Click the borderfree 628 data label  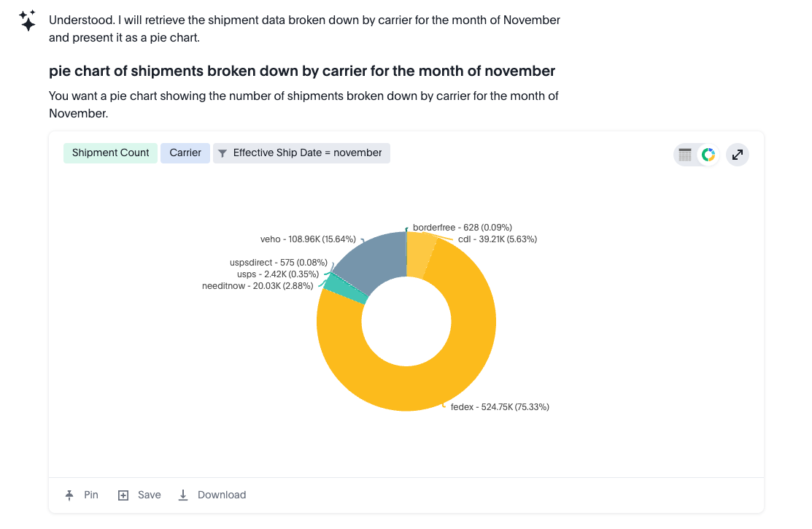click(x=462, y=228)
